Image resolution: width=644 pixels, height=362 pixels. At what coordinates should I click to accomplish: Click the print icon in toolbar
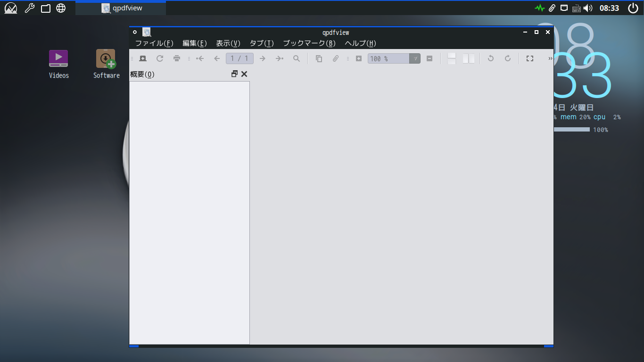point(177,58)
